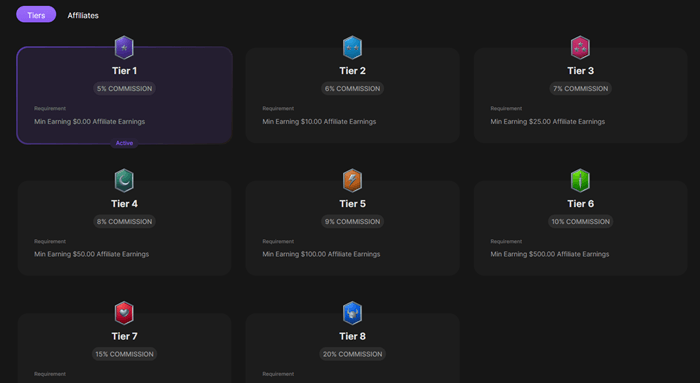Select the Tier 8 heading
The image size is (700, 383).
coord(352,336)
